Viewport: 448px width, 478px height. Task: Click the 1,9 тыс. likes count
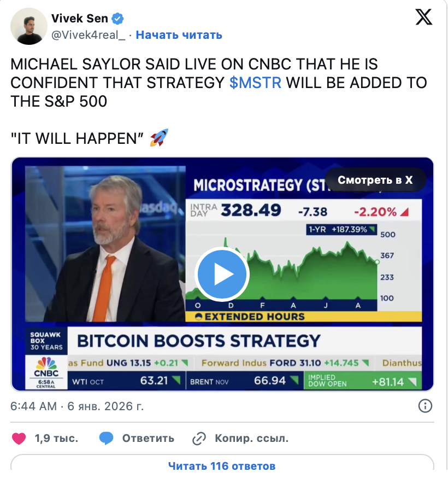click(56, 439)
